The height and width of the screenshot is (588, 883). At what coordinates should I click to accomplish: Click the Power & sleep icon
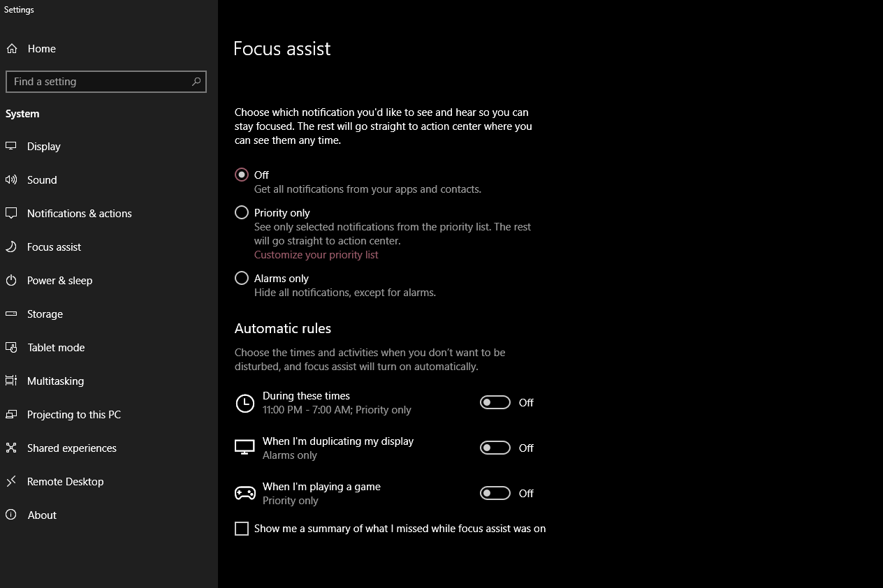click(10, 280)
